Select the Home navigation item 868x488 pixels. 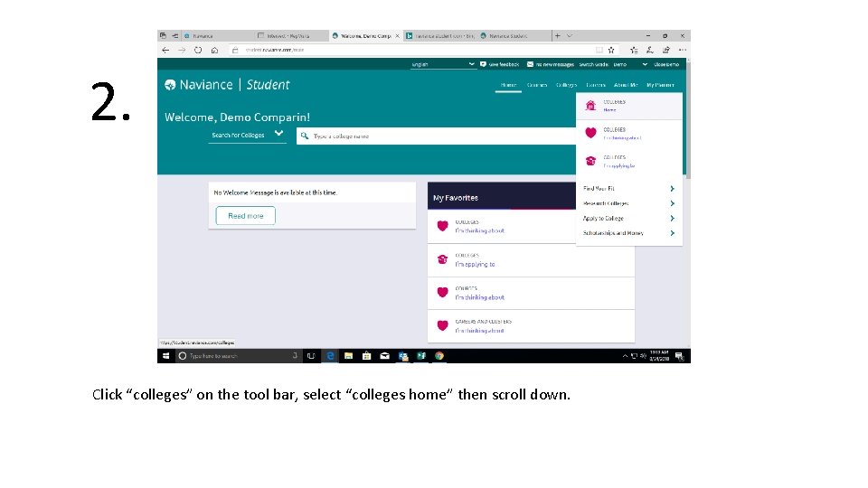click(508, 85)
